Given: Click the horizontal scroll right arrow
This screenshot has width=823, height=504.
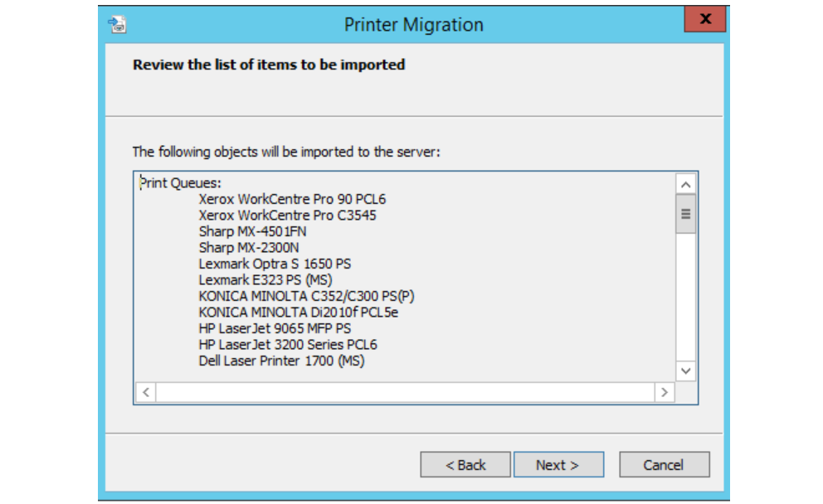Looking at the screenshot, I should pos(665,392).
